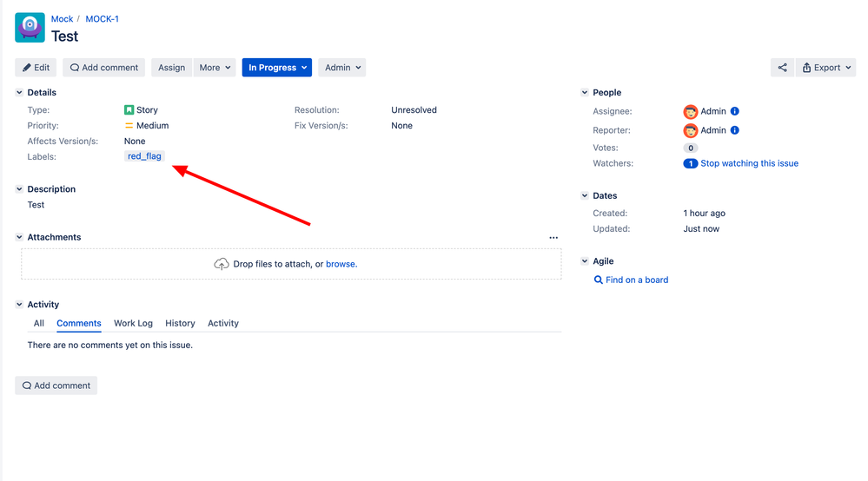Click the Fix Version/s None value
This screenshot has width=868, height=481.
pyautogui.click(x=402, y=126)
